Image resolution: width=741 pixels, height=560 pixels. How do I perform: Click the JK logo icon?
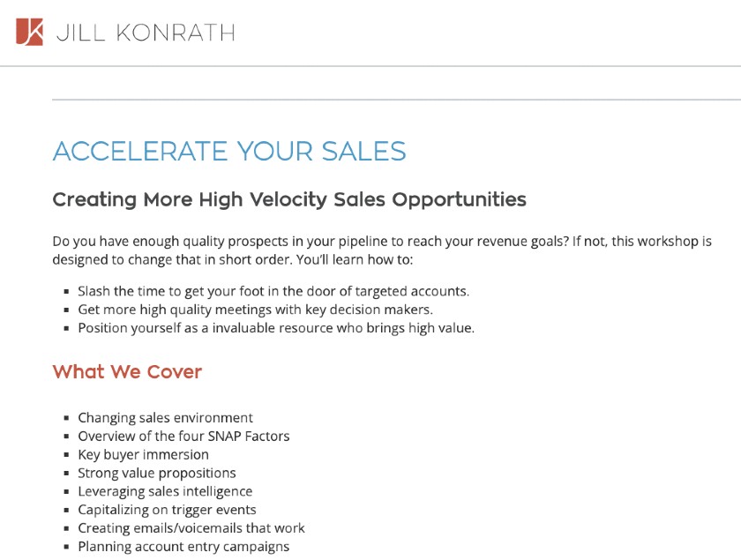pyautogui.click(x=29, y=32)
